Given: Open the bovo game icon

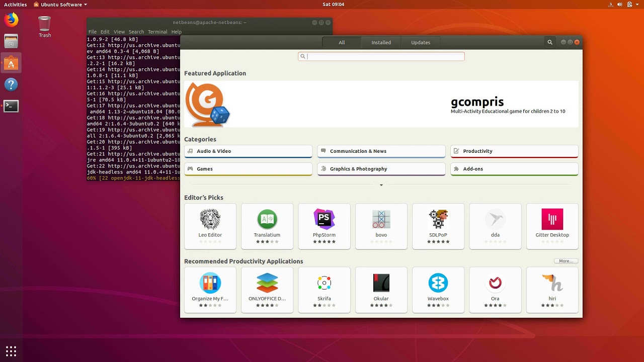Looking at the screenshot, I should coord(381,219).
